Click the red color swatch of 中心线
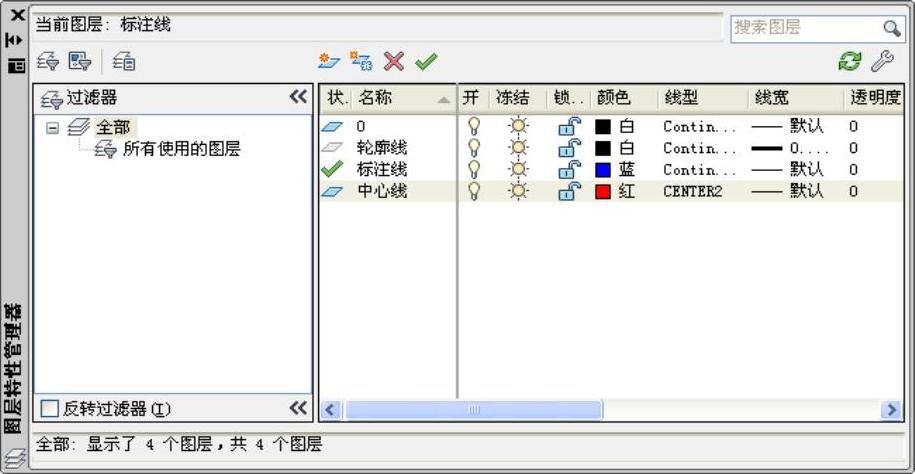Image resolution: width=915 pixels, height=474 pixels. [x=603, y=191]
